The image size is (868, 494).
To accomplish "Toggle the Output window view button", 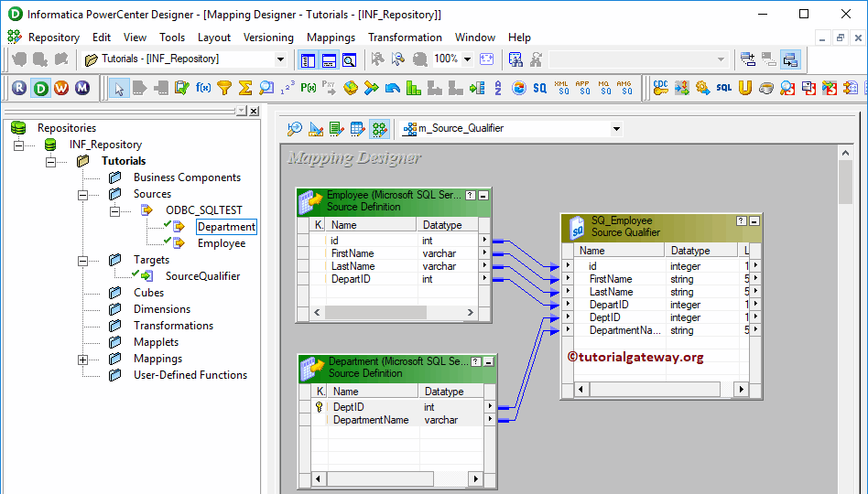I will point(329,59).
